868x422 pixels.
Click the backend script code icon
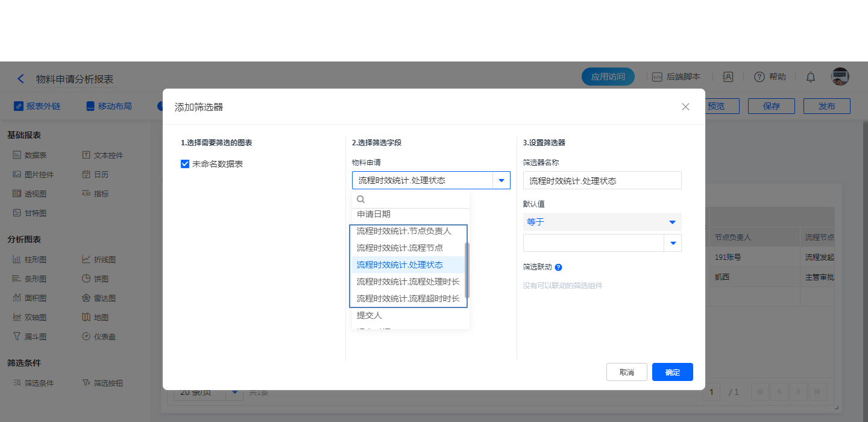click(x=657, y=77)
